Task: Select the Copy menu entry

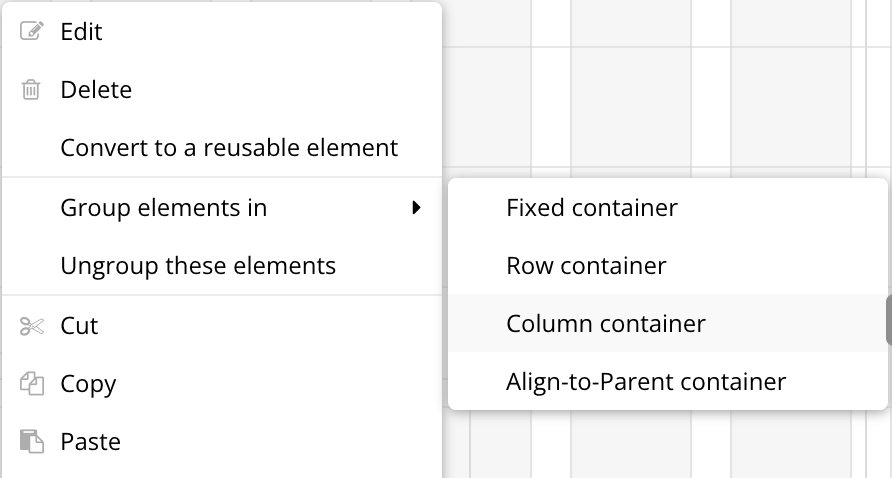Action: [x=222, y=384]
